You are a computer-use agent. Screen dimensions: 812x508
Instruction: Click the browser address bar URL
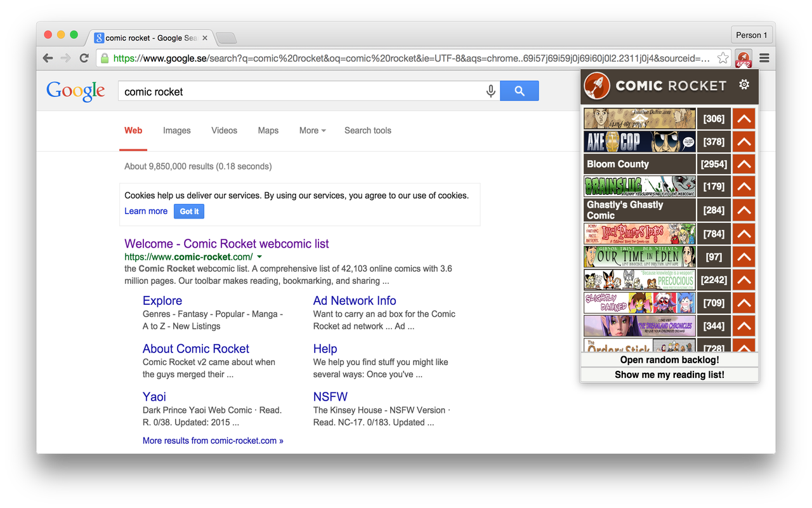[411, 58]
